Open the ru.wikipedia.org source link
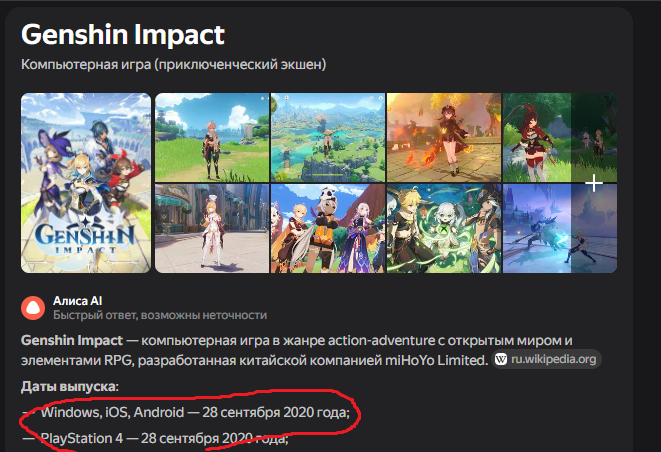The width and height of the screenshot is (661, 452). click(546, 359)
